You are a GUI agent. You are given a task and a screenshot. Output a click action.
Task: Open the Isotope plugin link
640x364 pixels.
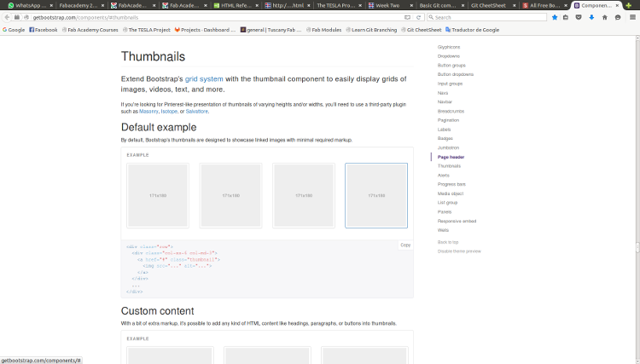[169, 112]
